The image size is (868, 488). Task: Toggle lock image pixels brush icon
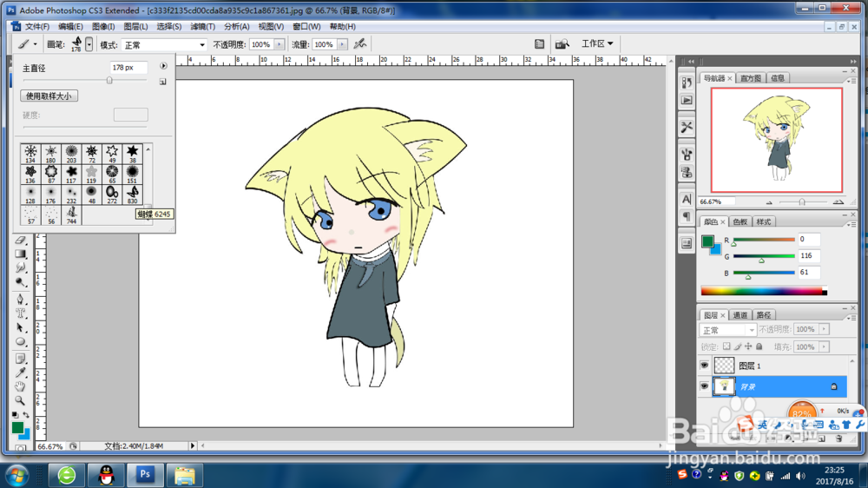pos(737,346)
